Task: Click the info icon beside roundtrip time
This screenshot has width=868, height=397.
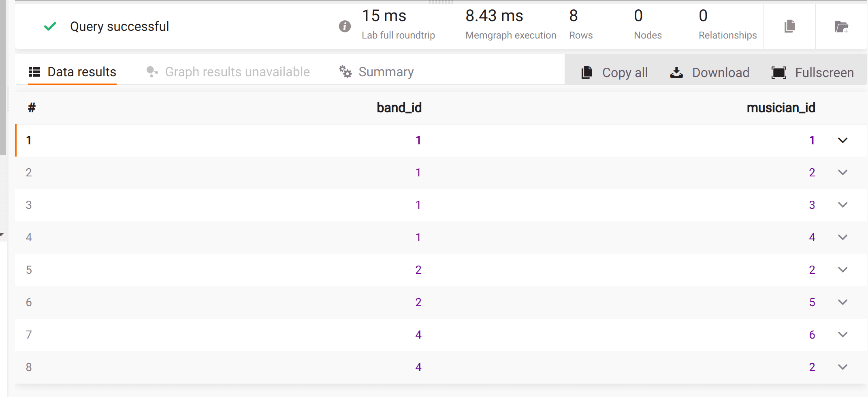Action: (344, 26)
